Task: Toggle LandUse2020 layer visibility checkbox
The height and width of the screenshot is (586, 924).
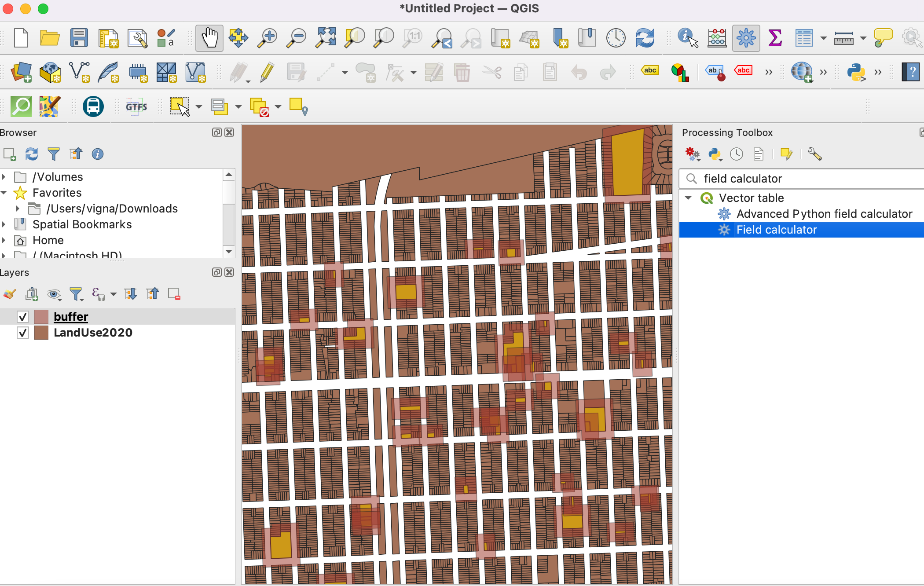Action: 23,333
